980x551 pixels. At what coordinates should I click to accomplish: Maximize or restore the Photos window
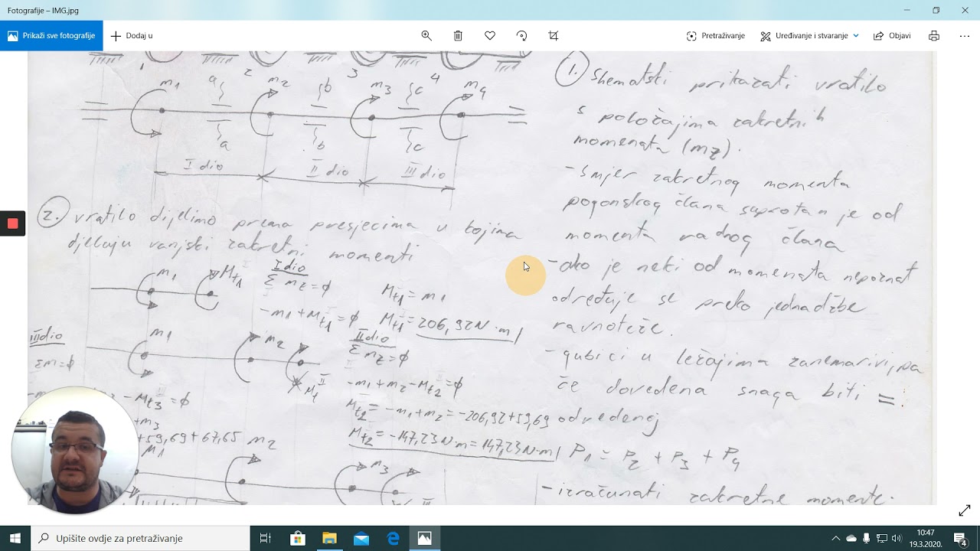tap(936, 10)
